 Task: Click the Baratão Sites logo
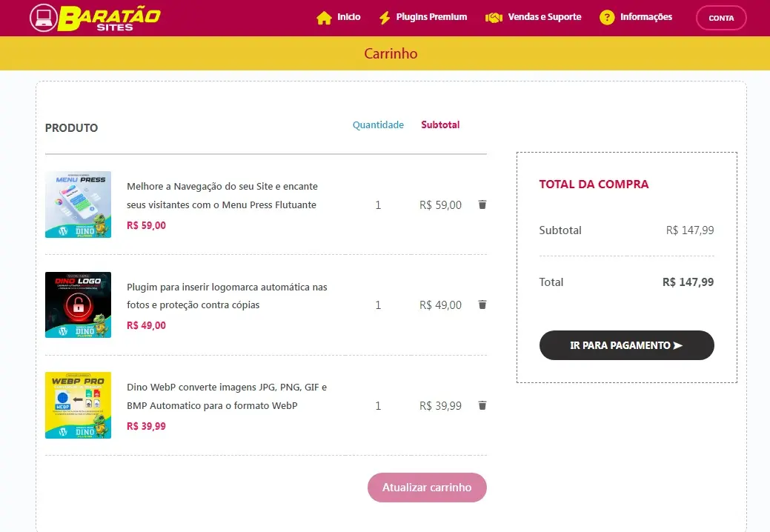[95, 18]
